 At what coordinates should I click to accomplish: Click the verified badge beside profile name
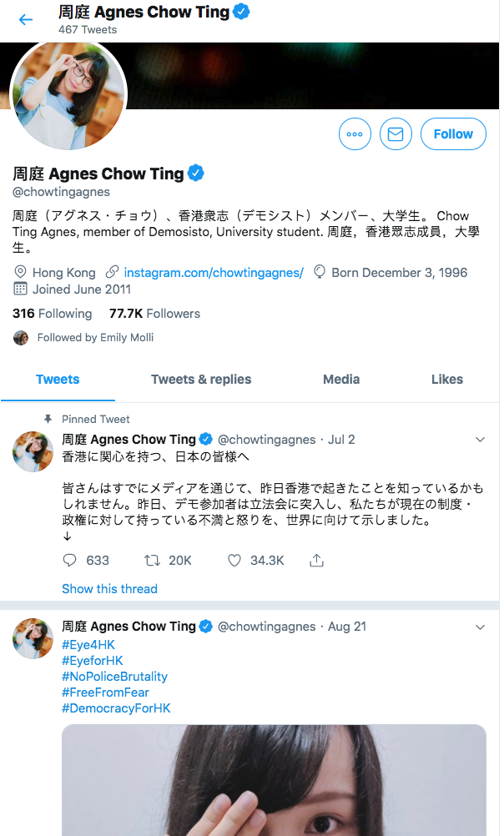click(x=196, y=174)
